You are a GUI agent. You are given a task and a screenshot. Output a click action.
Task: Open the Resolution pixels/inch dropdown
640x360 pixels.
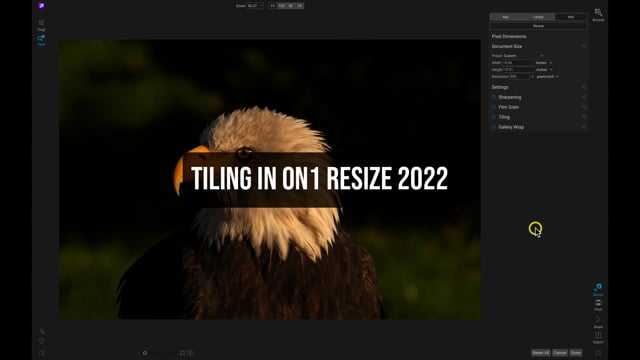(547, 76)
